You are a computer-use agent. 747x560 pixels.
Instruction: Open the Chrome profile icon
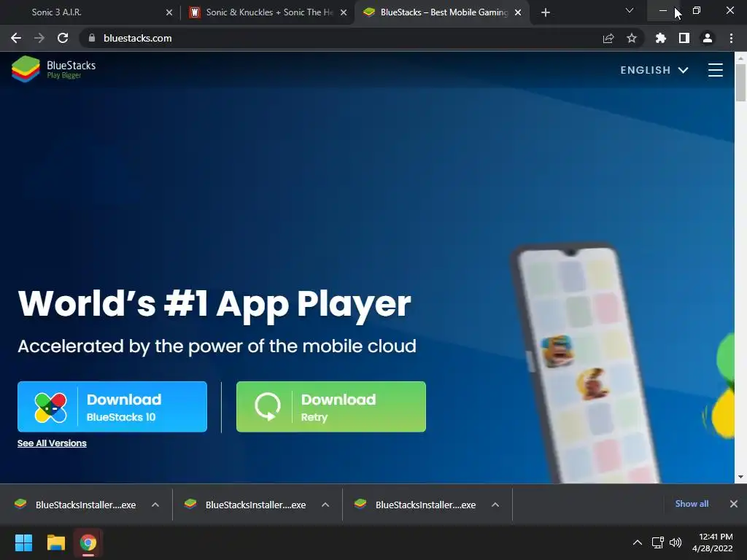pos(708,38)
